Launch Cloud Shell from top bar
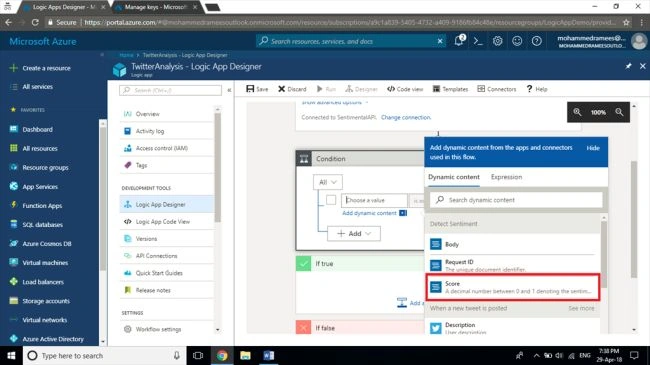Screen dimensions: 650x365 click(x=478, y=41)
